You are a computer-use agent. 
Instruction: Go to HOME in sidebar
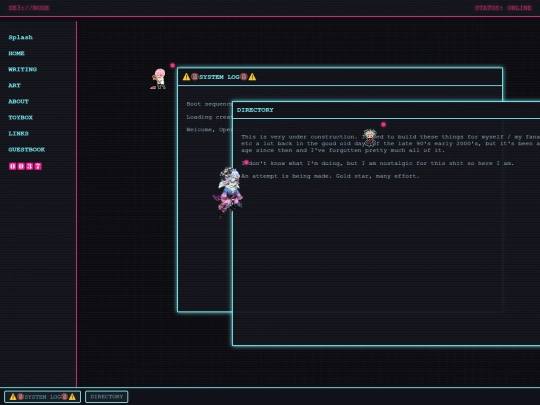coord(17,53)
